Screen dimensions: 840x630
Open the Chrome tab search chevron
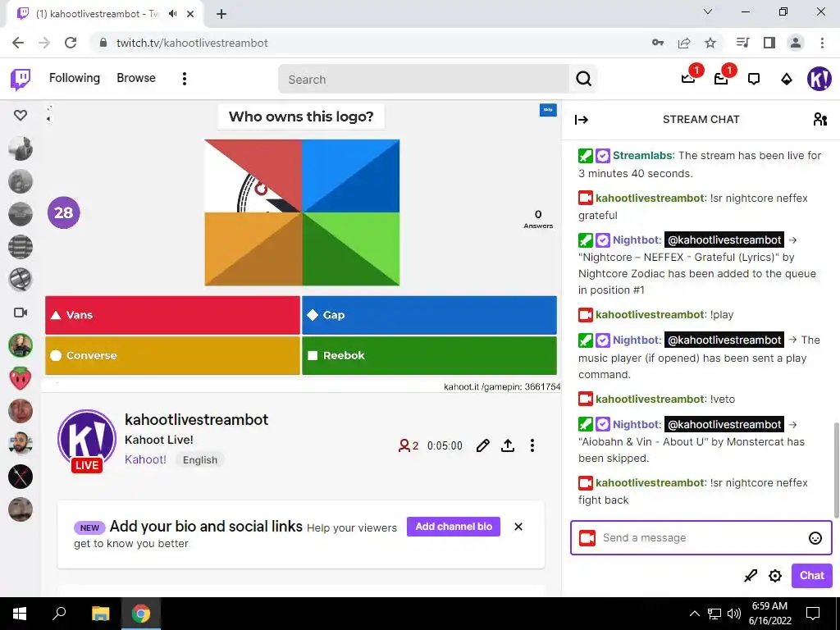point(708,11)
